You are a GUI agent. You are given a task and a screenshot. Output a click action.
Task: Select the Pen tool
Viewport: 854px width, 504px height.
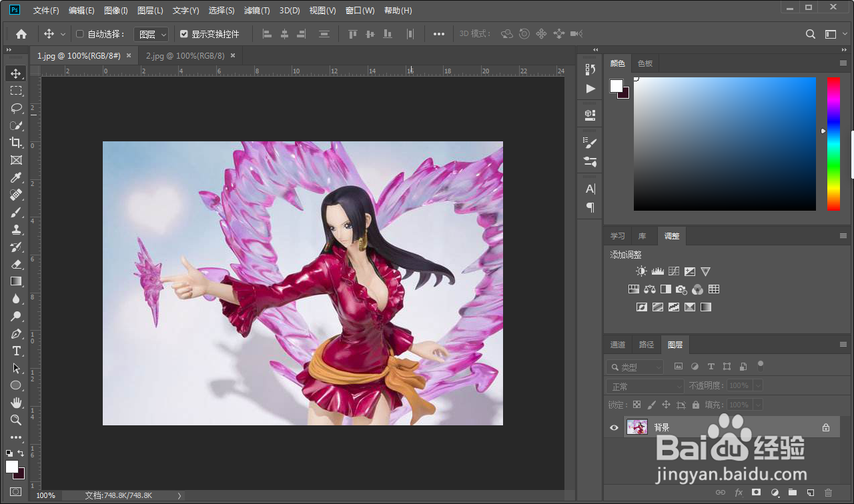point(16,334)
